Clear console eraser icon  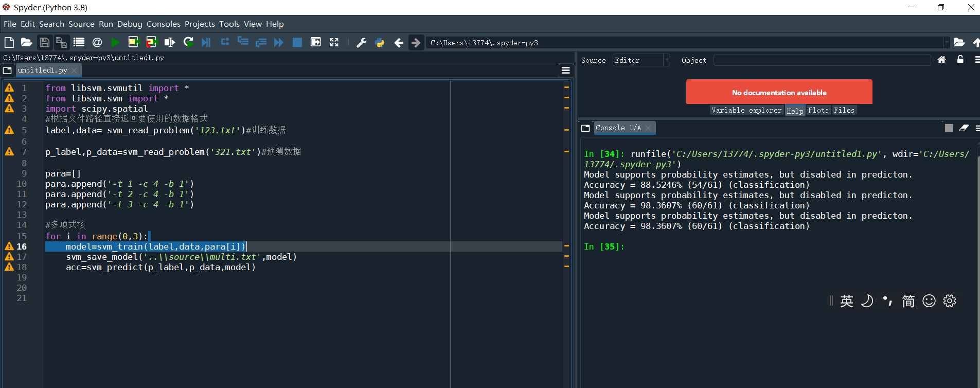coord(964,128)
